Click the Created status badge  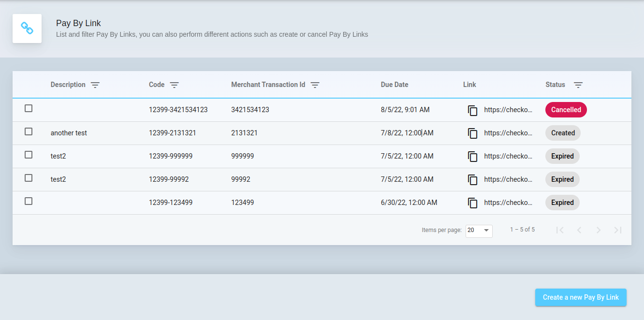pyautogui.click(x=563, y=133)
